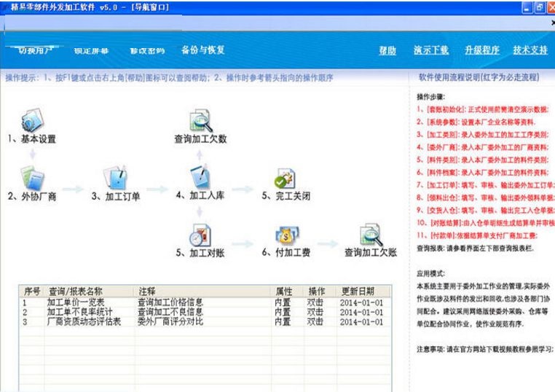Restore down the application window
This screenshot has height=392, width=555.
539,7
